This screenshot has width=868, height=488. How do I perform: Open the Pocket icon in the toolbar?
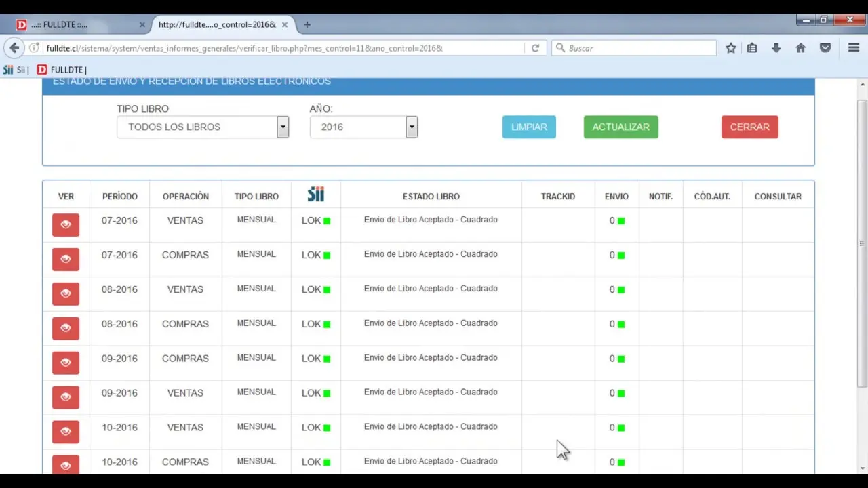[x=825, y=48]
